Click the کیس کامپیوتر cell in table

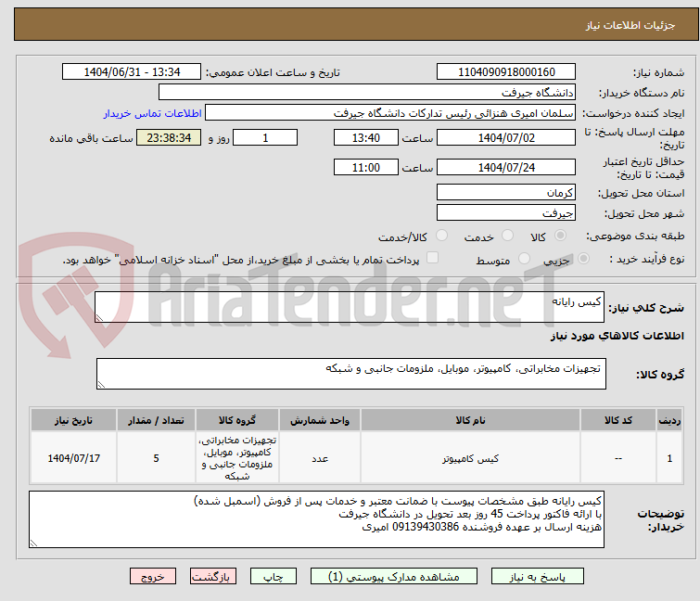pos(470,458)
